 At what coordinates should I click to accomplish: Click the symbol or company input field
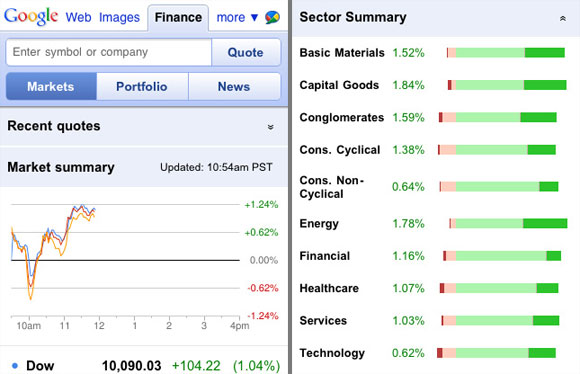point(109,52)
